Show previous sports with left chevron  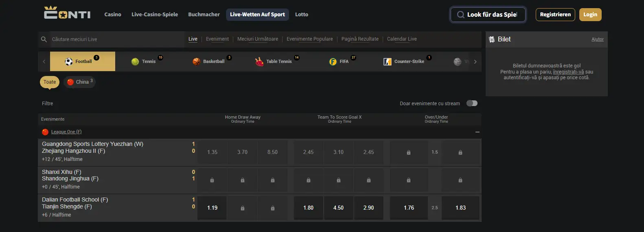(x=44, y=62)
